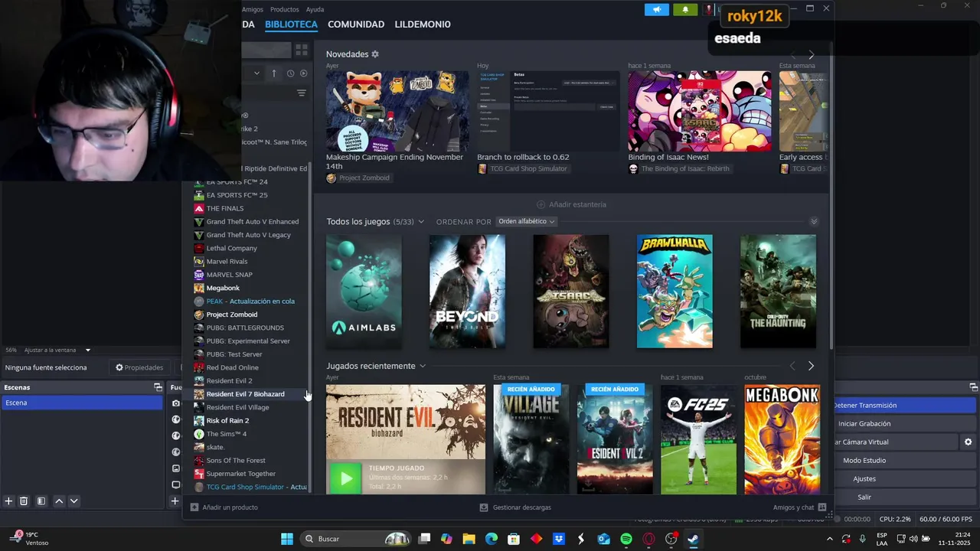
Task: Open Steam notifications bell
Action: click(685, 9)
